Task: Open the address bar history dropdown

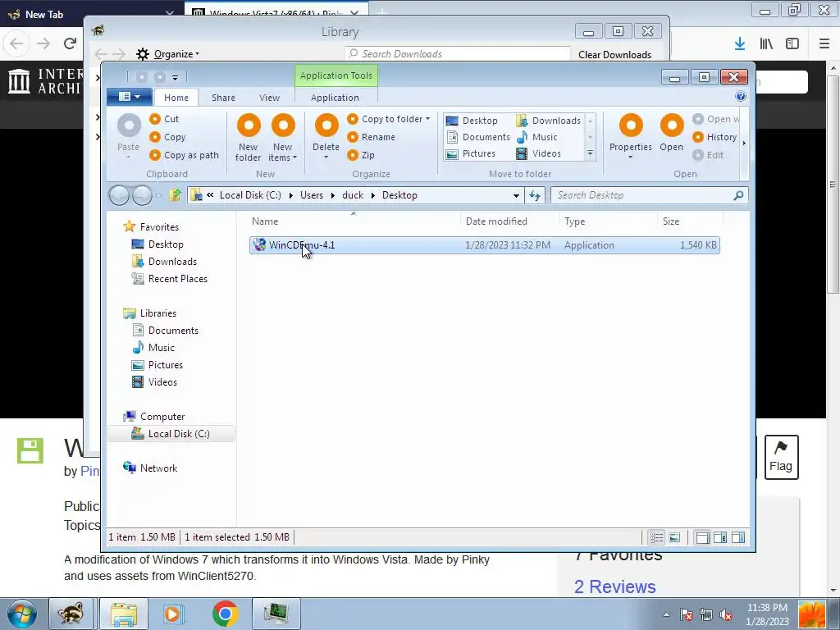Action: (516, 195)
